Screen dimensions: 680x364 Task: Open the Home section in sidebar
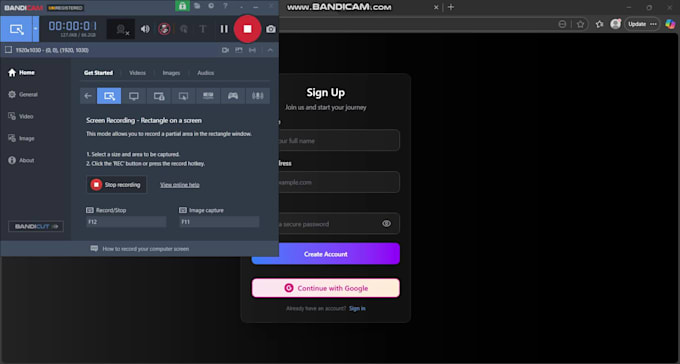(x=22, y=72)
